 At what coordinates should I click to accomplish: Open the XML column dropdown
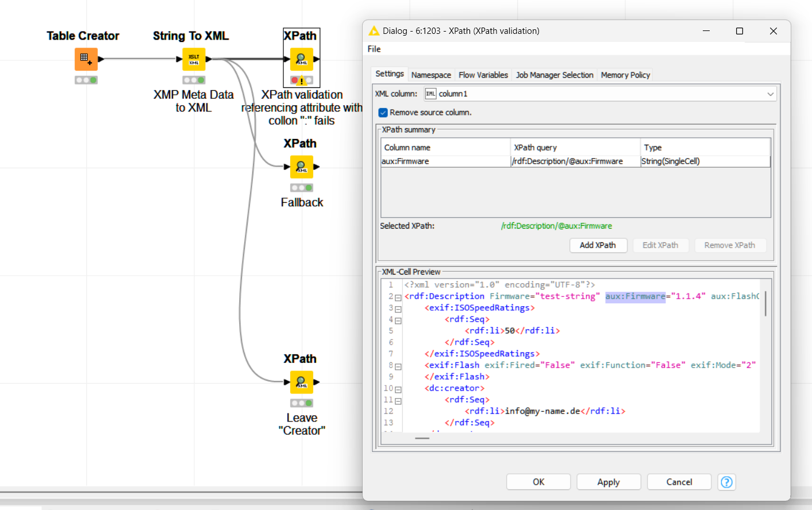(x=770, y=94)
